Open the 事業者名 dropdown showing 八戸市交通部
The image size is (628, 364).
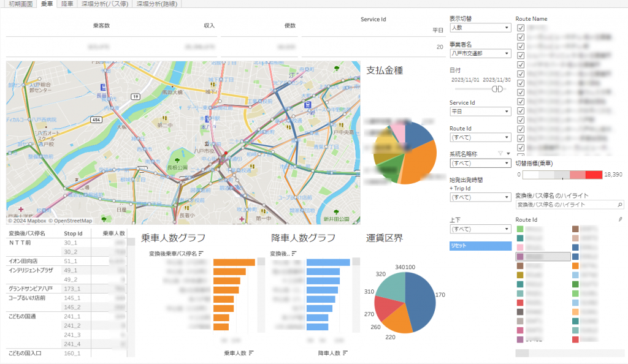(480, 53)
